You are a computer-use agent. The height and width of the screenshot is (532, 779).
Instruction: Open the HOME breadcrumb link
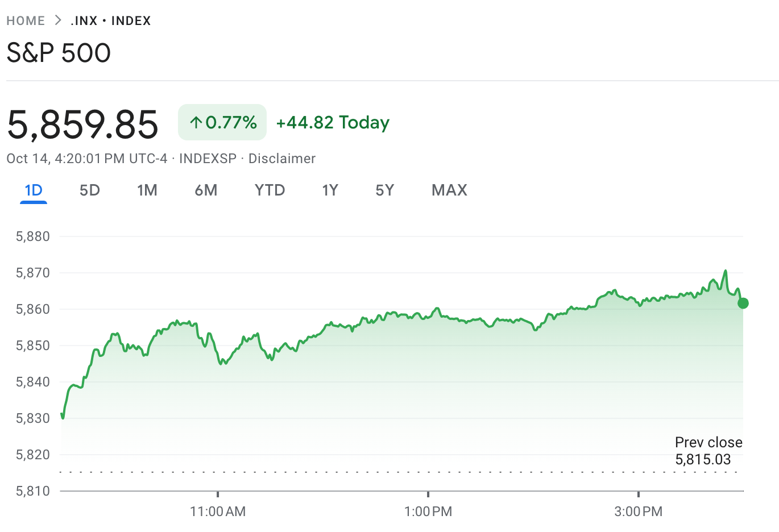(x=26, y=20)
